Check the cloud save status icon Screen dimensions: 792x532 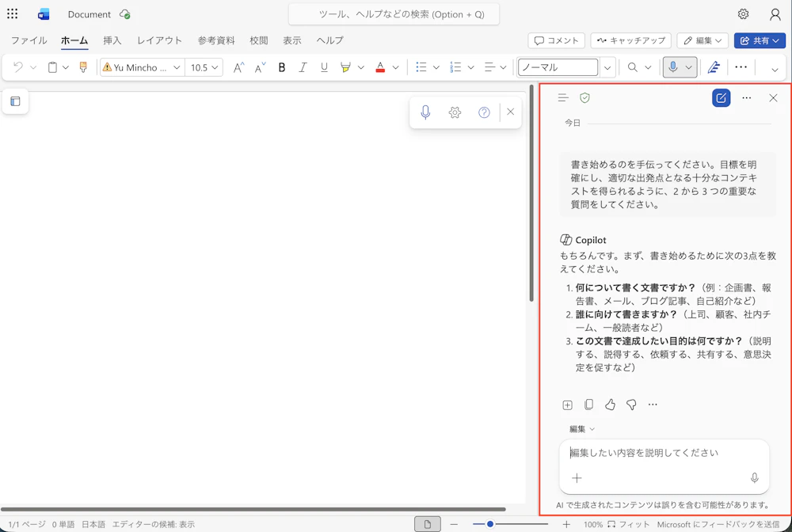(x=125, y=14)
